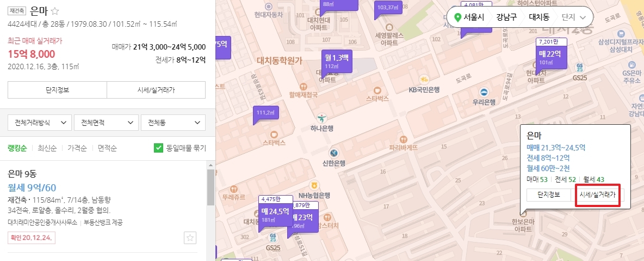This screenshot has height=261, width=644.
Task: Click GS25 icon at bottom of map
Action: coord(273,238)
